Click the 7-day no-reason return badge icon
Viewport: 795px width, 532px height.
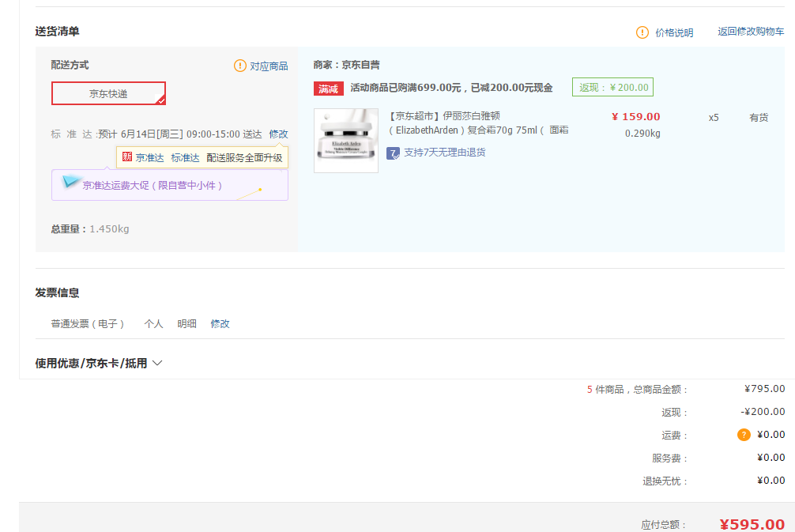[x=393, y=153]
